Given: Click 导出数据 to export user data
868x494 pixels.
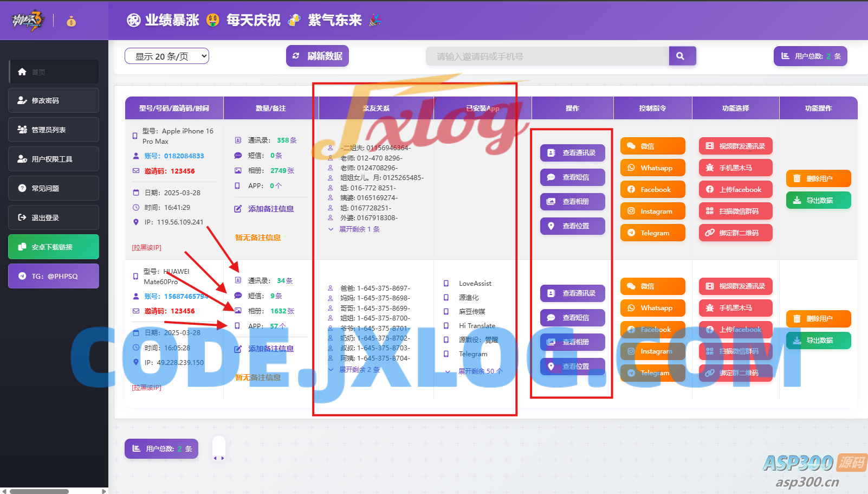Looking at the screenshot, I should point(818,200).
